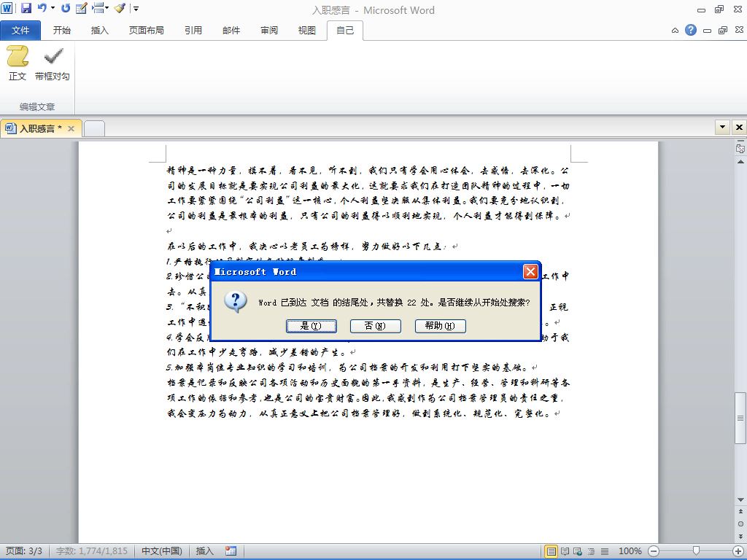
Task: Switch to the 插入 ribbon tab
Action: coord(99,31)
